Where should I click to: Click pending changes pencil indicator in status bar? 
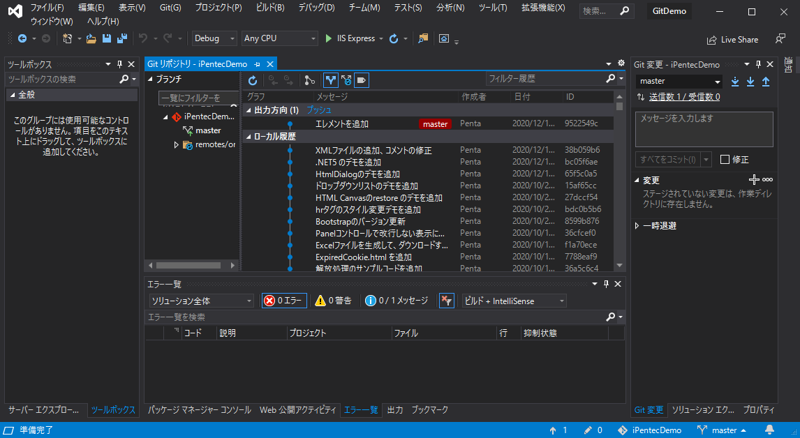pyautogui.click(x=593, y=430)
